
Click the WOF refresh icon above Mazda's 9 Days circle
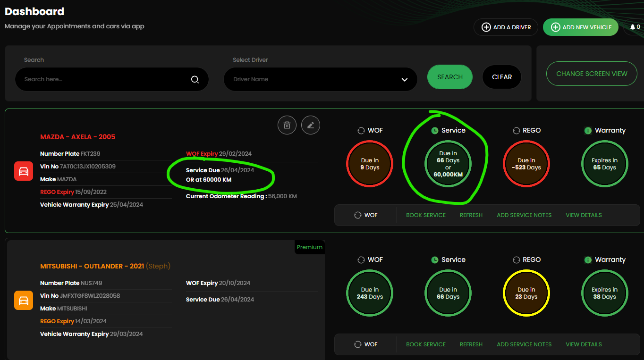361,131
